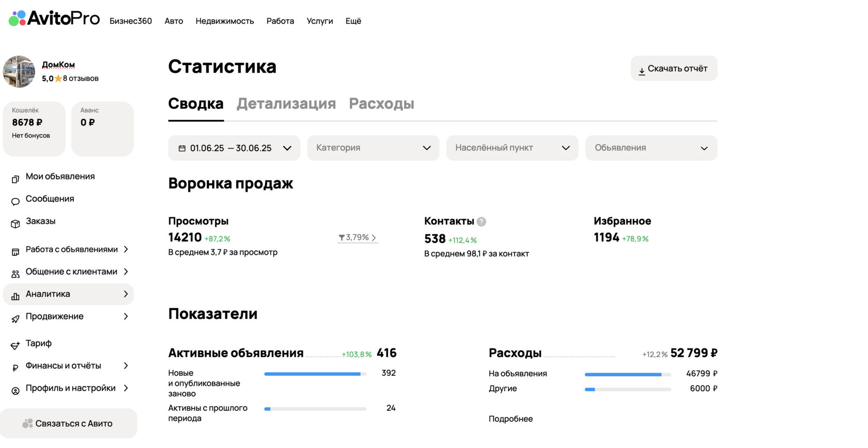Click the Avito dots icon in Связаться с Авито
The width and height of the screenshot is (868, 448).
point(27,423)
